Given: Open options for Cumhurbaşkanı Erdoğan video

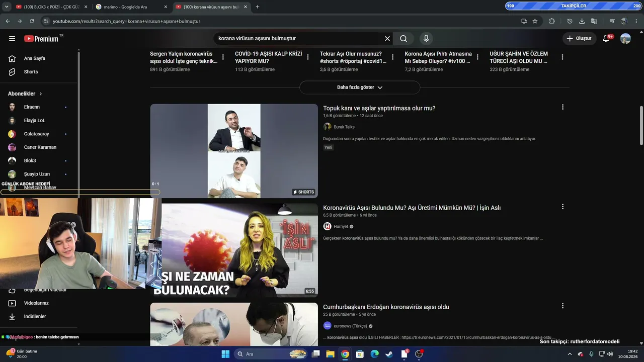Looking at the screenshot, I should pyautogui.click(x=562, y=306).
